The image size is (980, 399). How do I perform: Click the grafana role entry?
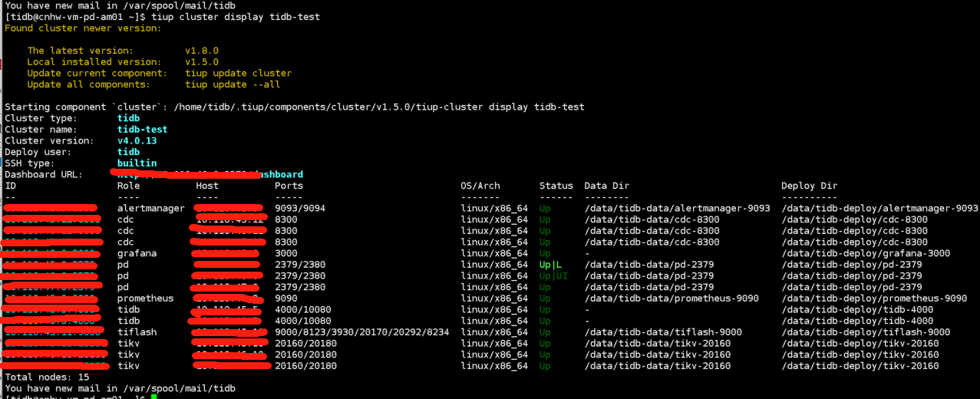137,253
